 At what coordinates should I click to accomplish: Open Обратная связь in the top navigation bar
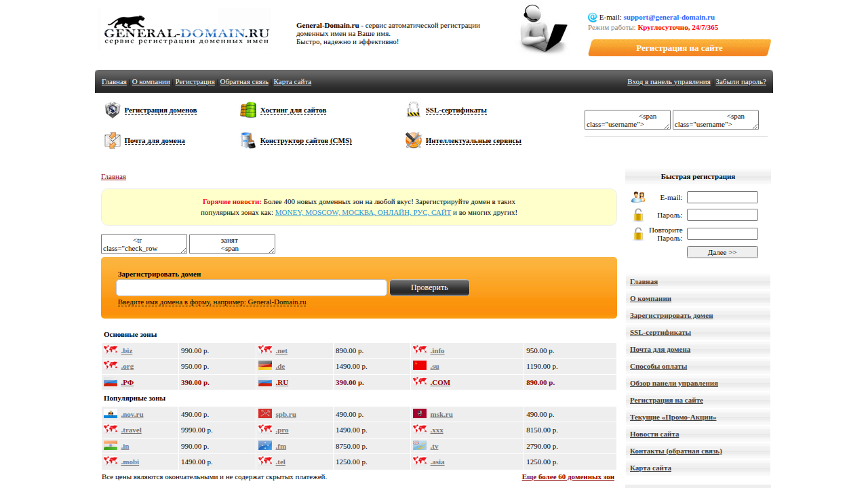pyautogui.click(x=244, y=81)
